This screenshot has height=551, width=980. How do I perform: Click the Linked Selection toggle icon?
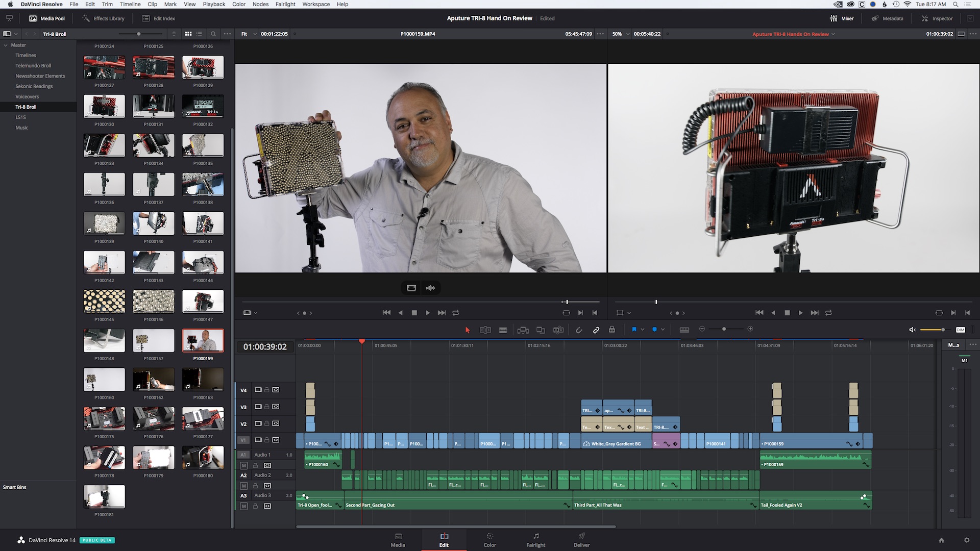596,330
